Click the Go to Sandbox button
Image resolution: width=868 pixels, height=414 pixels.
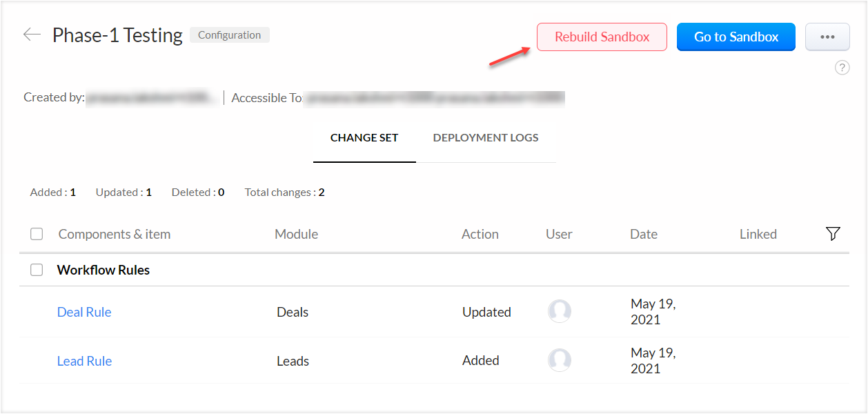click(736, 37)
